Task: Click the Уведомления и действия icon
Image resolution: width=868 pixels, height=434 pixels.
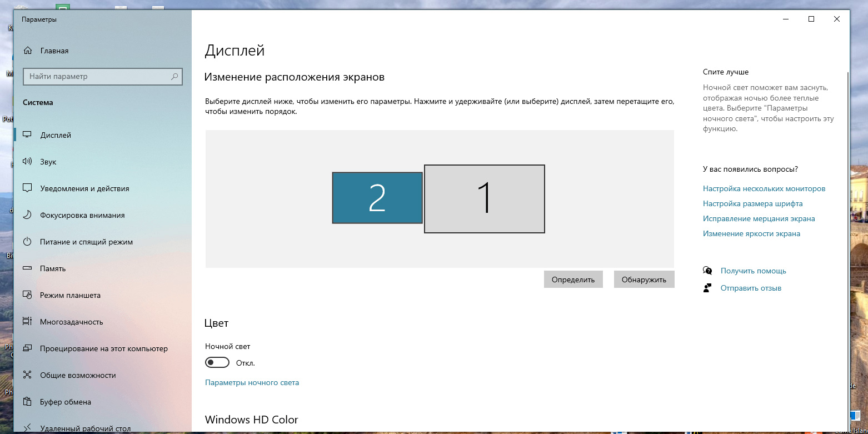Action: click(x=27, y=188)
